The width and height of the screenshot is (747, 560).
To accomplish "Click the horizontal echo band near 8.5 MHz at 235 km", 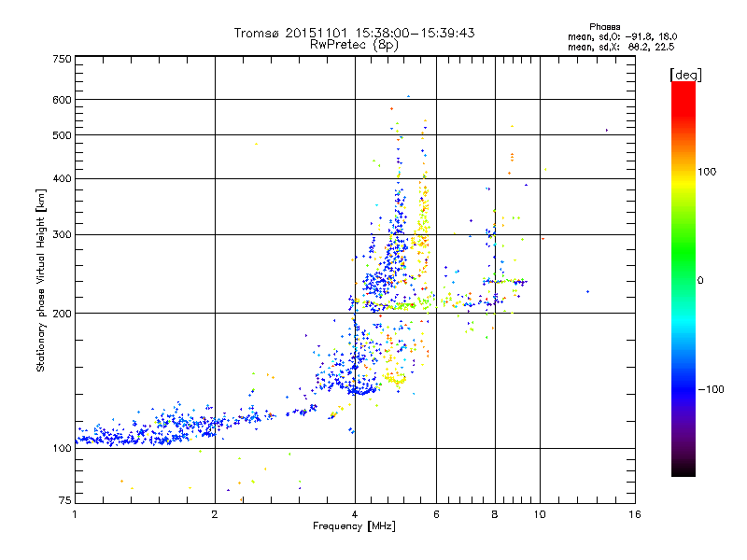I will [x=505, y=282].
